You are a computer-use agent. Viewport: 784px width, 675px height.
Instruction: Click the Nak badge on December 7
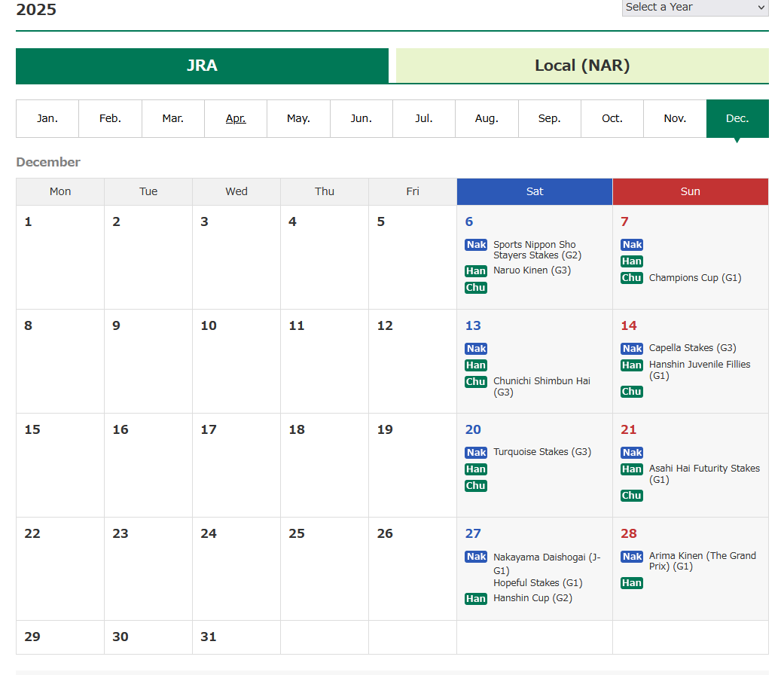tap(632, 245)
